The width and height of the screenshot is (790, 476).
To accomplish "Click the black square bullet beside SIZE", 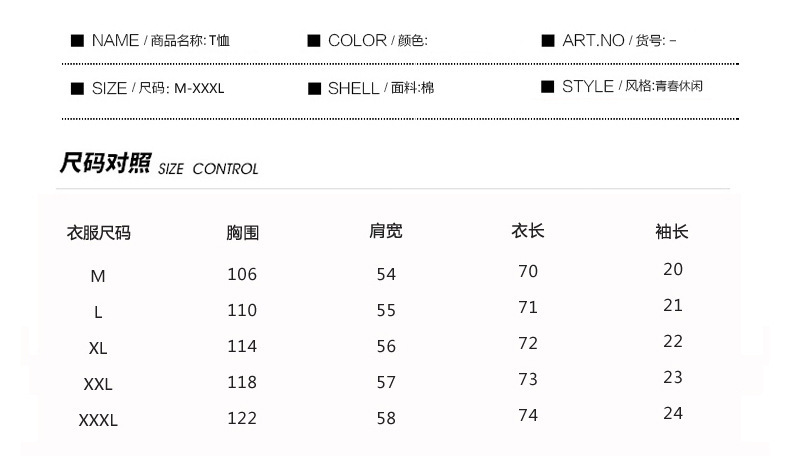I will coord(77,88).
